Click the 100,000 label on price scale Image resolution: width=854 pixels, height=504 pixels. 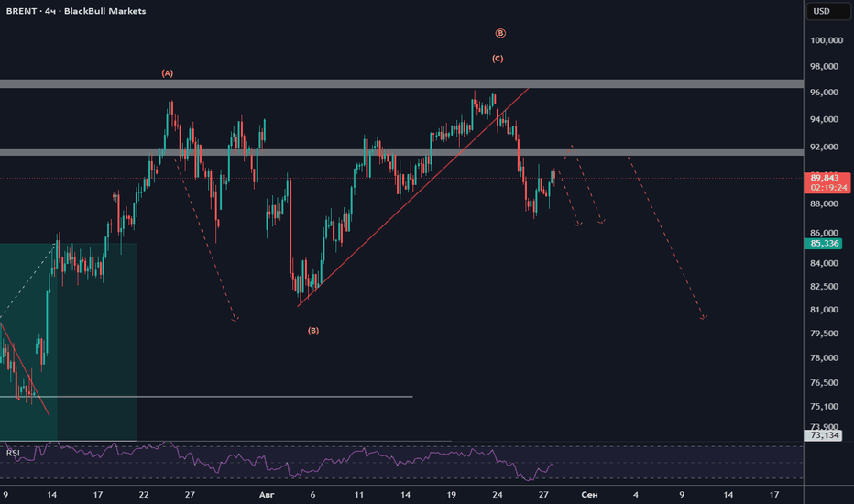click(827, 40)
